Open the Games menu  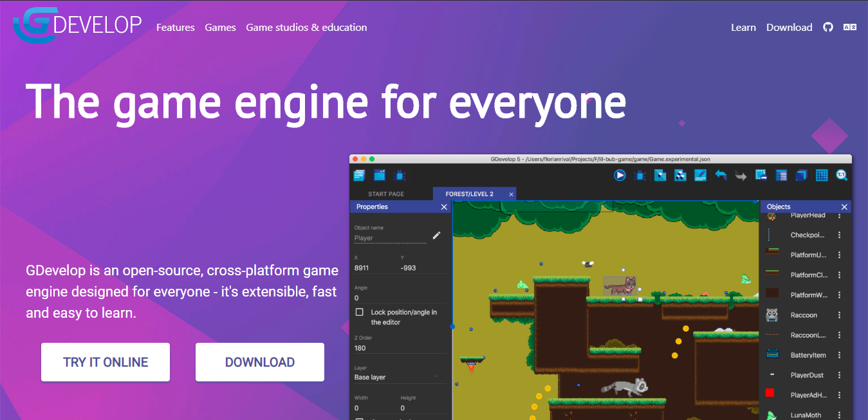coord(221,27)
